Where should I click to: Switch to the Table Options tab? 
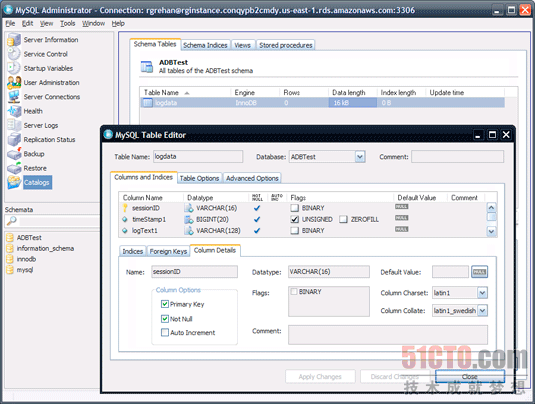(x=199, y=178)
